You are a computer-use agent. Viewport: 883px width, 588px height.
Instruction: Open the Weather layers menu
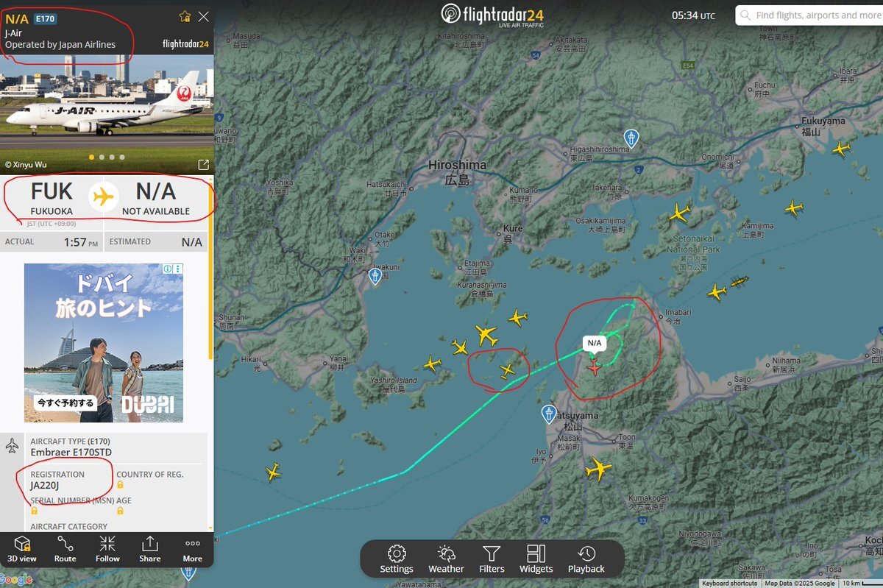(446, 559)
